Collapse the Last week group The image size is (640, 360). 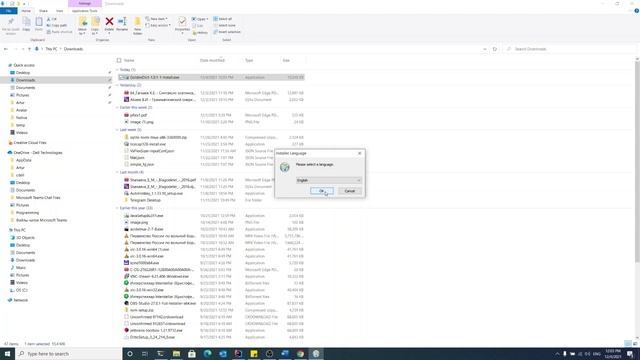(118, 130)
